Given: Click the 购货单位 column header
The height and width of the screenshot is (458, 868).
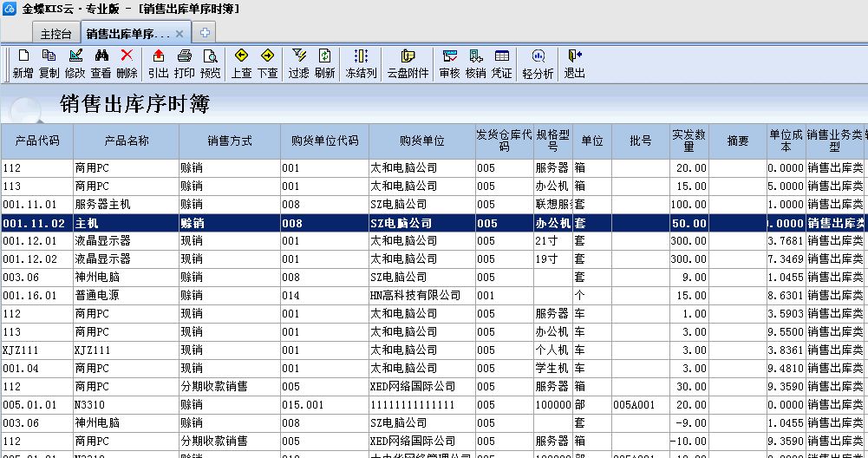Looking at the screenshot, I should (421, 141).
